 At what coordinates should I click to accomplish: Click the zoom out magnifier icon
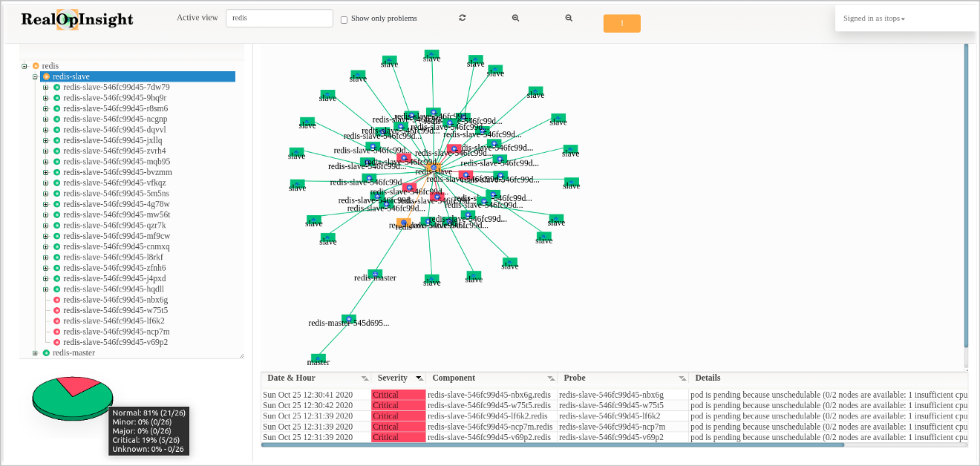click(569, 18)
